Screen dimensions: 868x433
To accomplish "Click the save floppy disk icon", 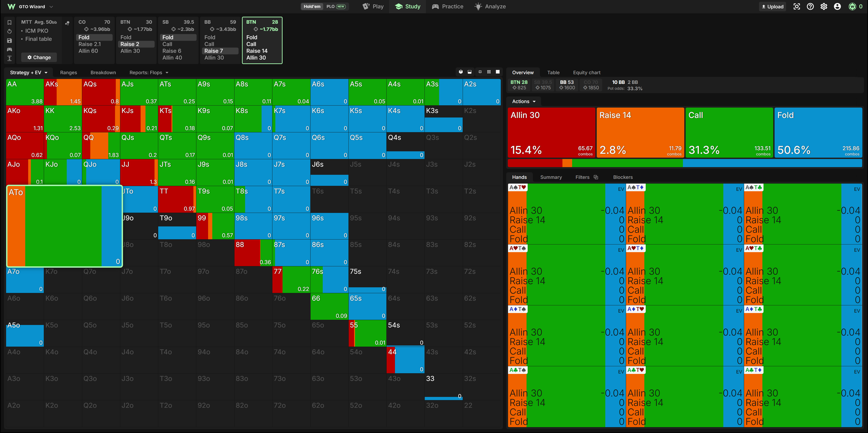I will click(9, 40).
